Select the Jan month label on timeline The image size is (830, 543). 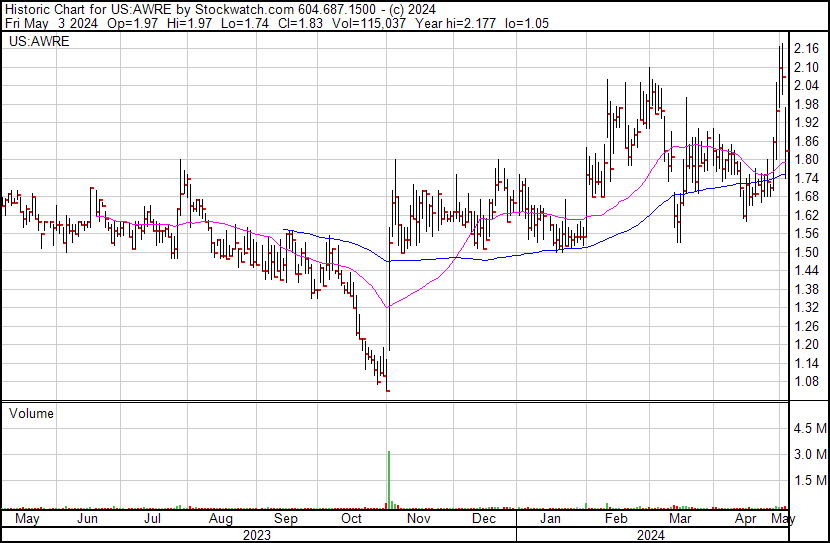(x=550, y=520)
